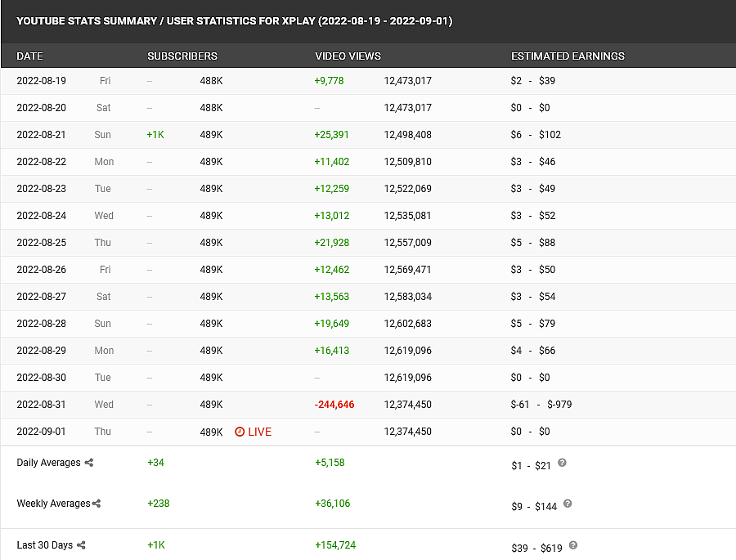Click the question mark beside $9 - $144
The height and width of the screenshot is (560, 736).
568,504
